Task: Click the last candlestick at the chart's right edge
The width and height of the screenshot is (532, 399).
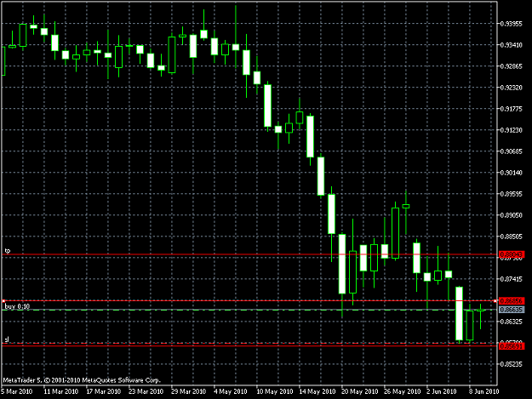Action: tap(480, 316)
